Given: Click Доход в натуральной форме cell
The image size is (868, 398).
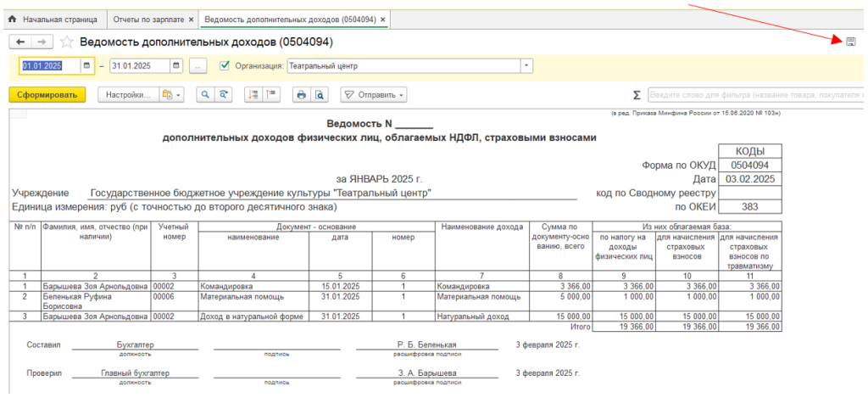Looking at the screenshot, I should (x=253, y=317).
